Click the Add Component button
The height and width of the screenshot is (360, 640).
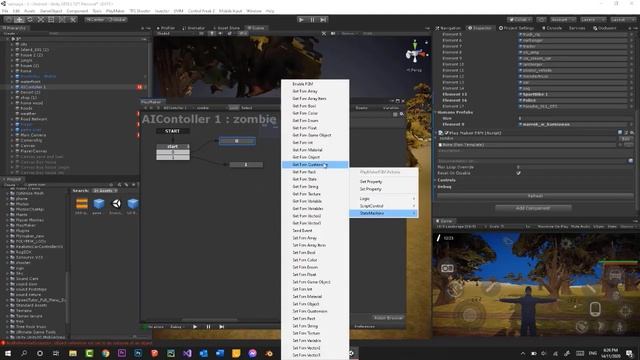533,208
